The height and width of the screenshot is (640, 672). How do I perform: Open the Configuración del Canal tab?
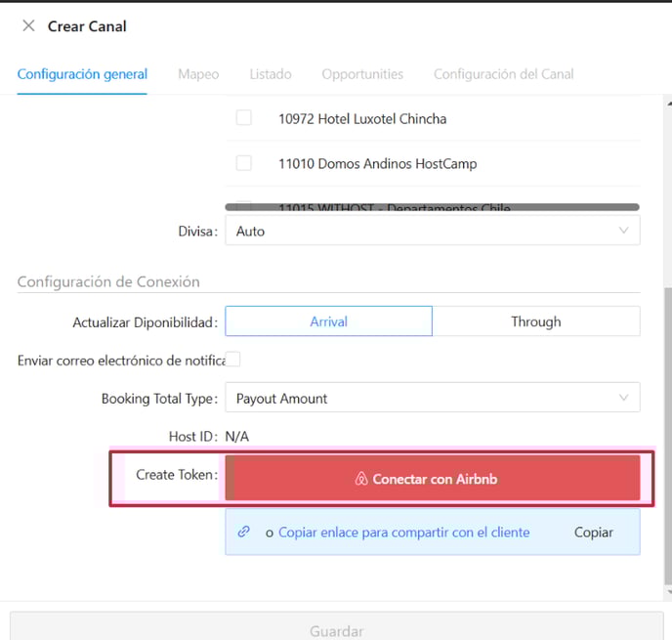[503, 74]
